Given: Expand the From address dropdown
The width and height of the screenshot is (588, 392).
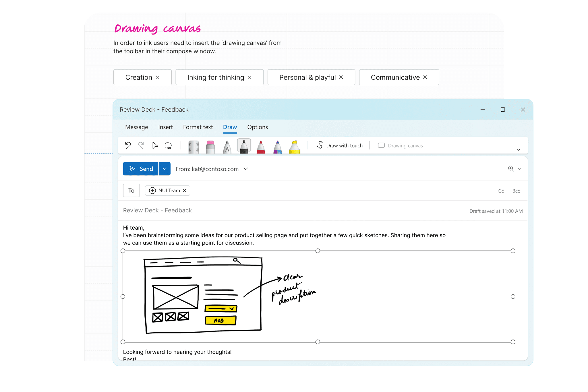Looking at the screenshot, I should click(x=246, y=169).
